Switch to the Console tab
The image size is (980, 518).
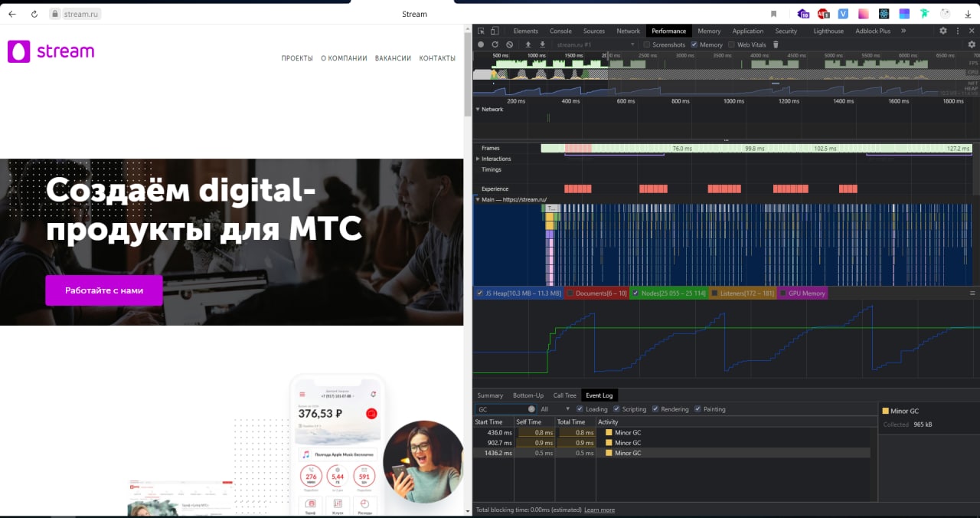click(560, 31)
